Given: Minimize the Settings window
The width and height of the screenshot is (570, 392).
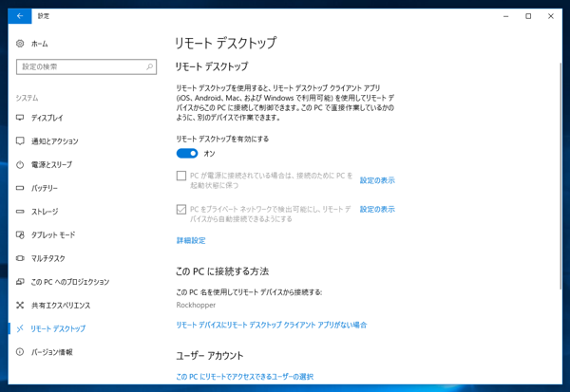Looking at the screenshot, I should click(505, 16).
